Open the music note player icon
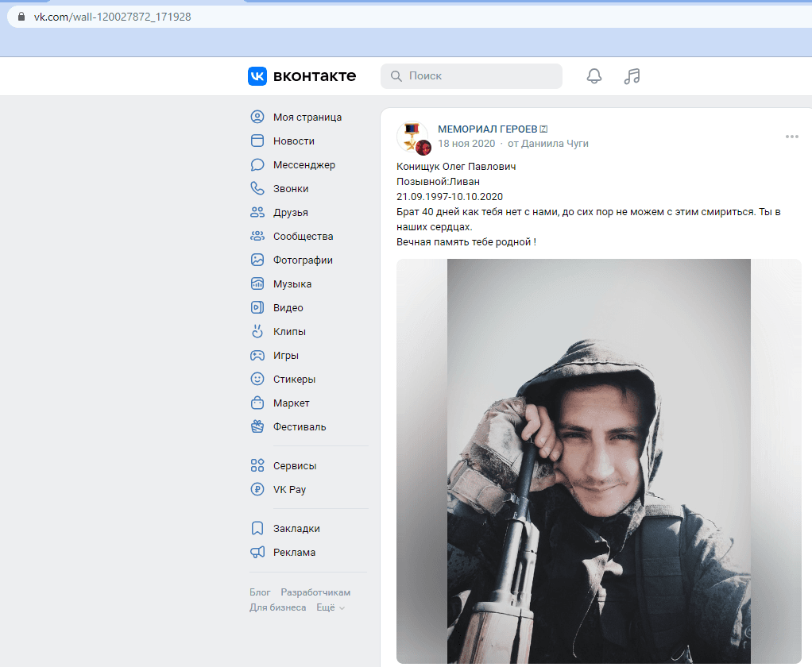 point(632,76)
